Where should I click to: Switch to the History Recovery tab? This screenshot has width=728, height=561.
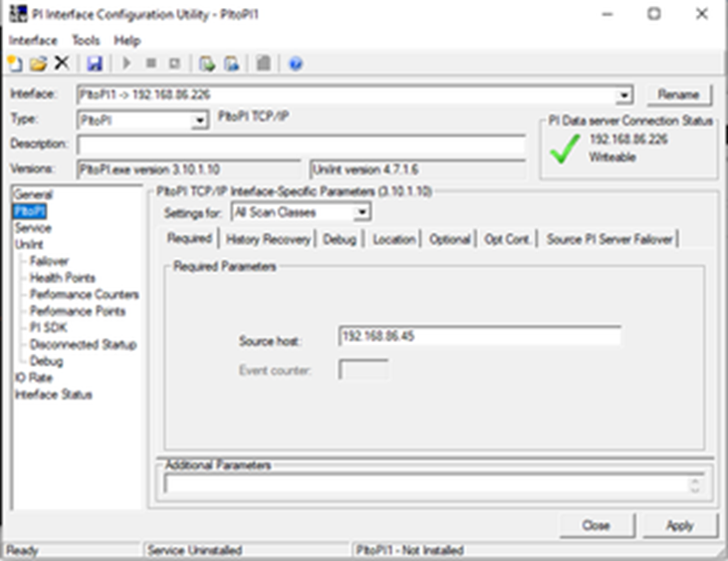[268, 239]
